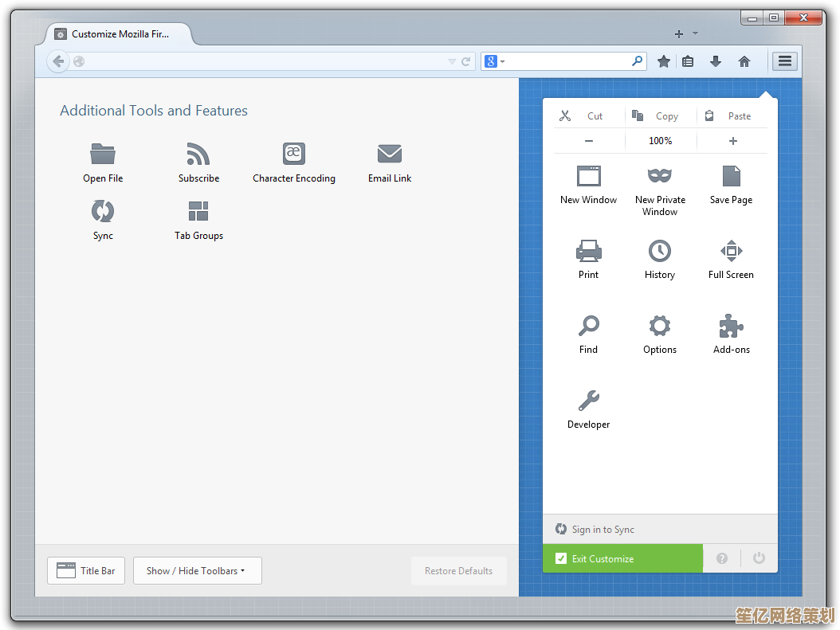Click the Save Page icon
This screenshot has width=840, height=630.
coord(732,175)
